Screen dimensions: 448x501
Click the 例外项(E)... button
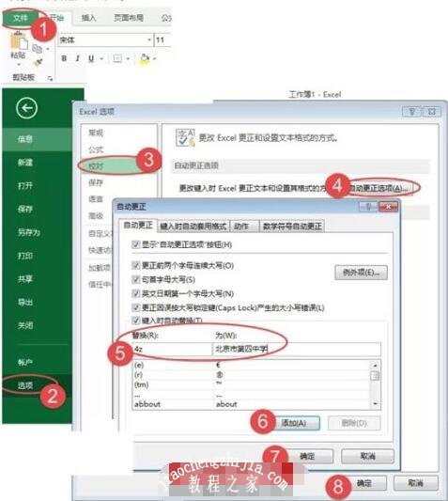point(362,273)
